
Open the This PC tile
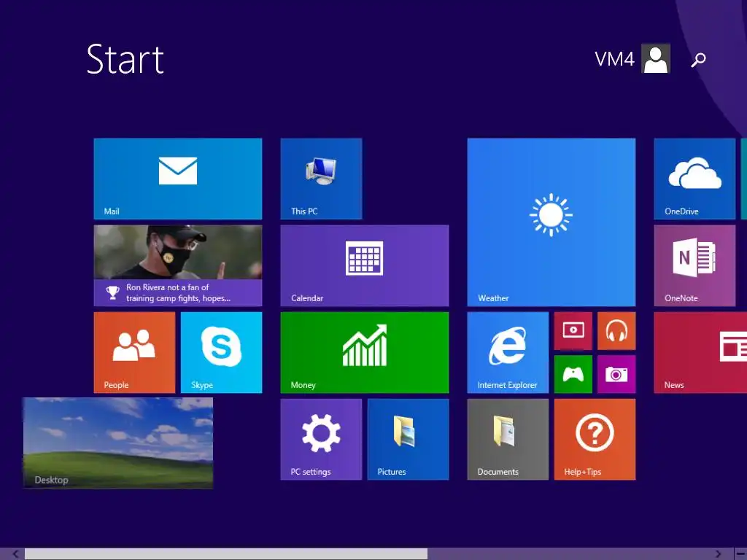pyautogui.click(x=321, y=179)
